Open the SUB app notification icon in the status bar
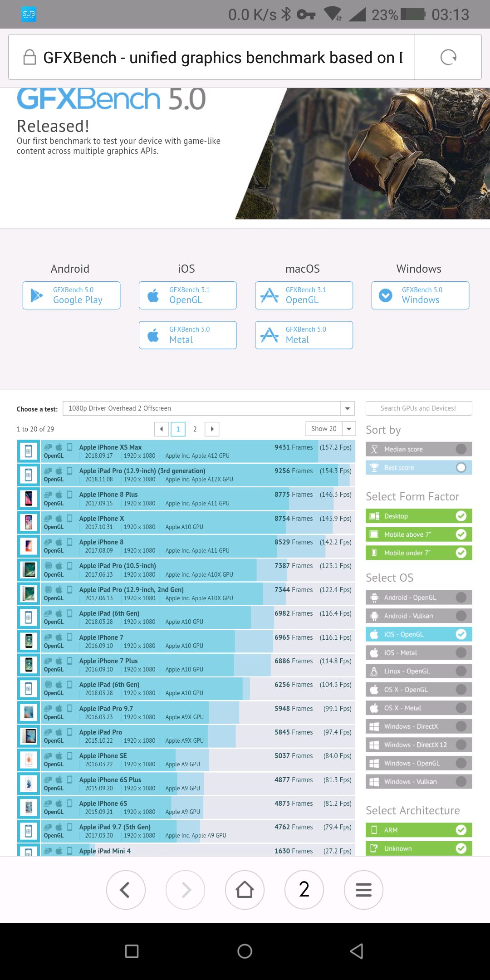This screenshot has width=490, height=980. 29,14
